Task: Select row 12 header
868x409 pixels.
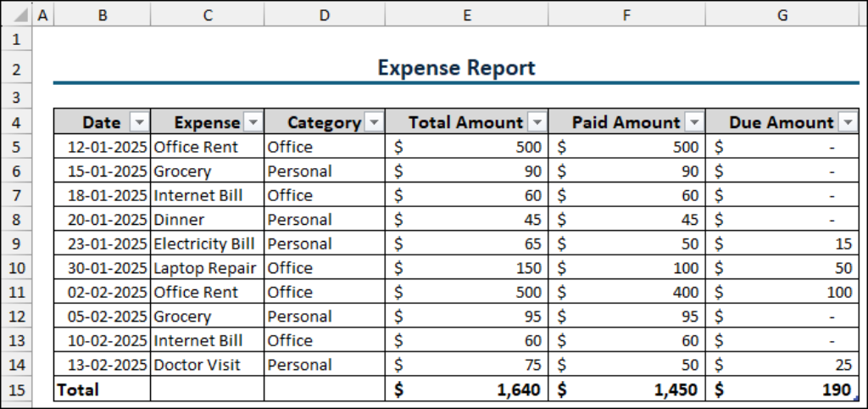Action: point(16,316)
